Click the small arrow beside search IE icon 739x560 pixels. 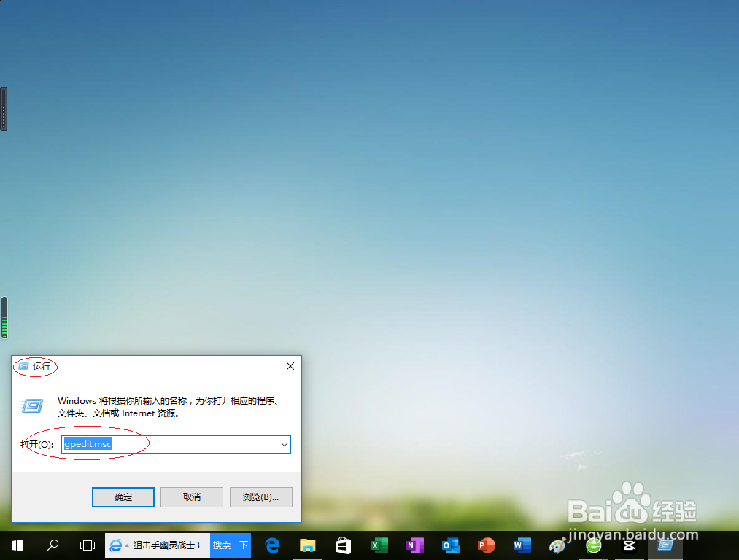[x=127, y=545]
